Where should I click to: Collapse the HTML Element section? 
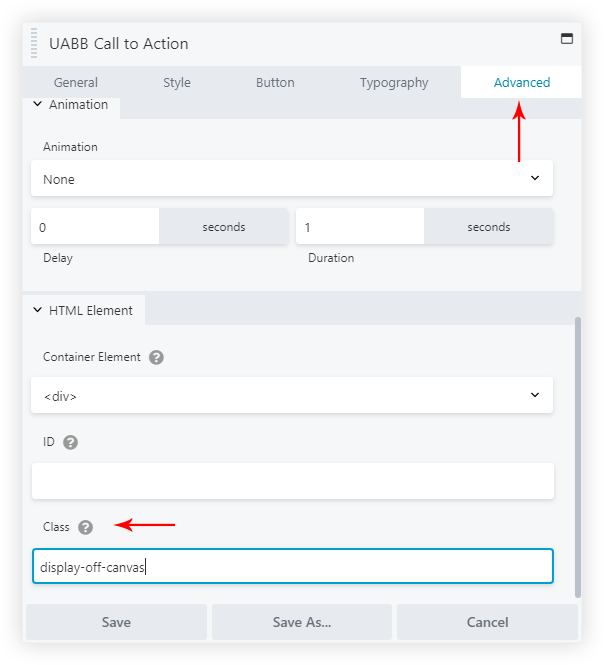click(38, 310)
